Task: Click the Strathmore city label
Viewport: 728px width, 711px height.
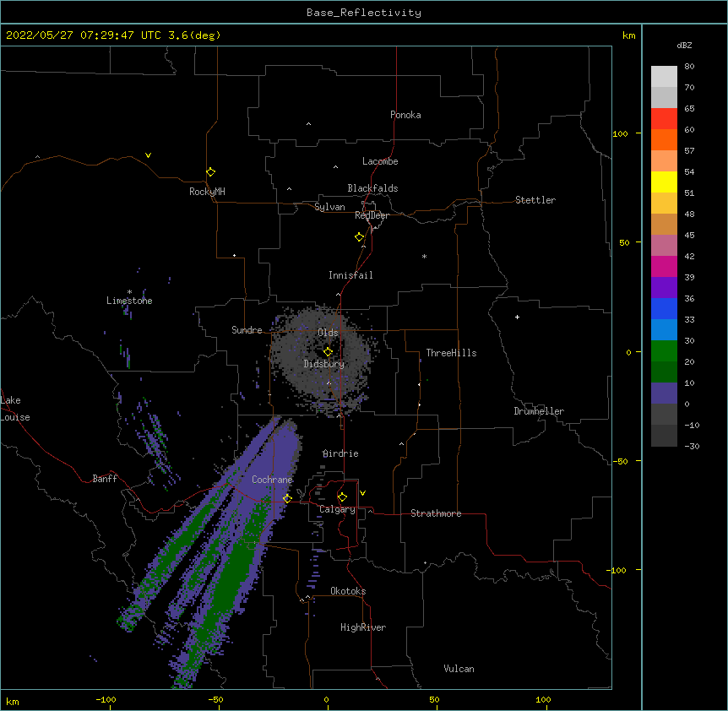Action: [x=436, y=513]
